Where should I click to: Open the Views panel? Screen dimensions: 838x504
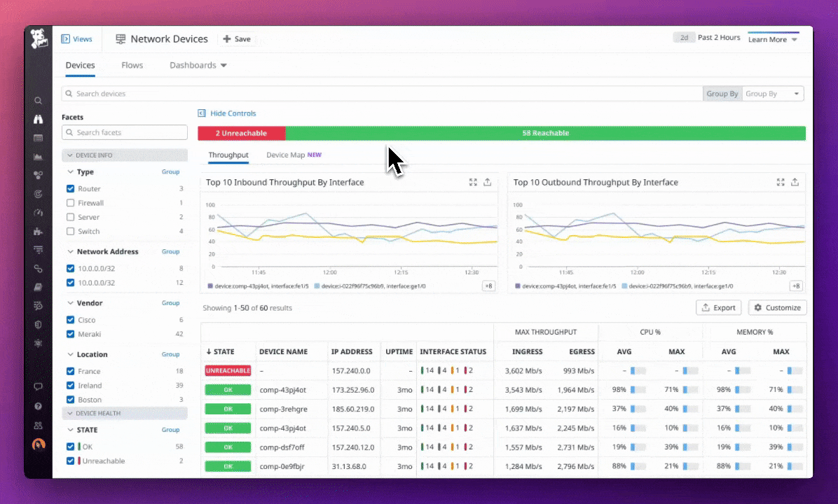point(76,39)
